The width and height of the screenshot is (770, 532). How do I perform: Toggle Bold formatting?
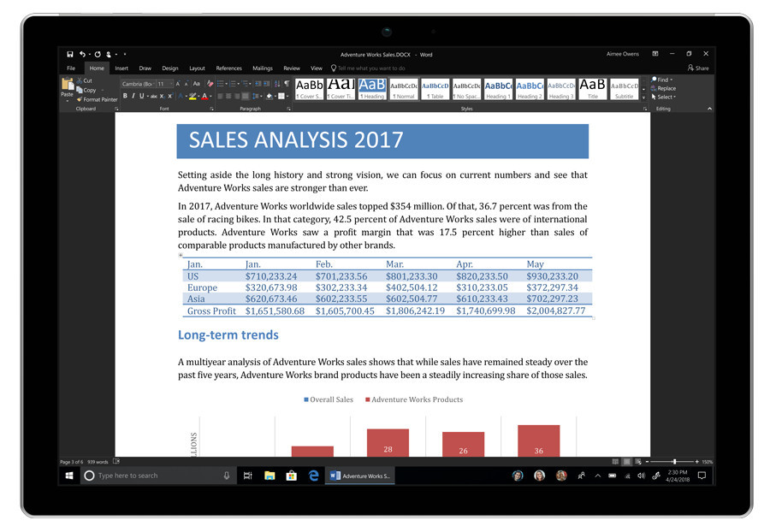pos(125,96)
